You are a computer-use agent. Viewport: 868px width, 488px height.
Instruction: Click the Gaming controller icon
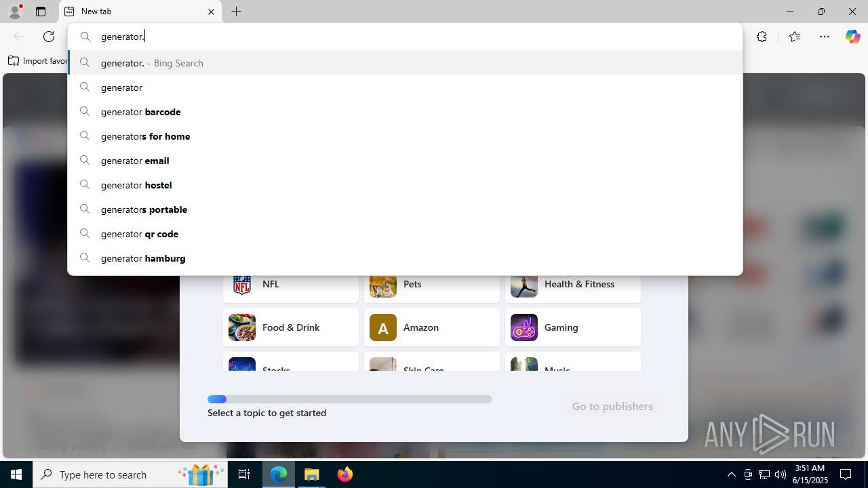pyautogui.click(x=524, y=327)
